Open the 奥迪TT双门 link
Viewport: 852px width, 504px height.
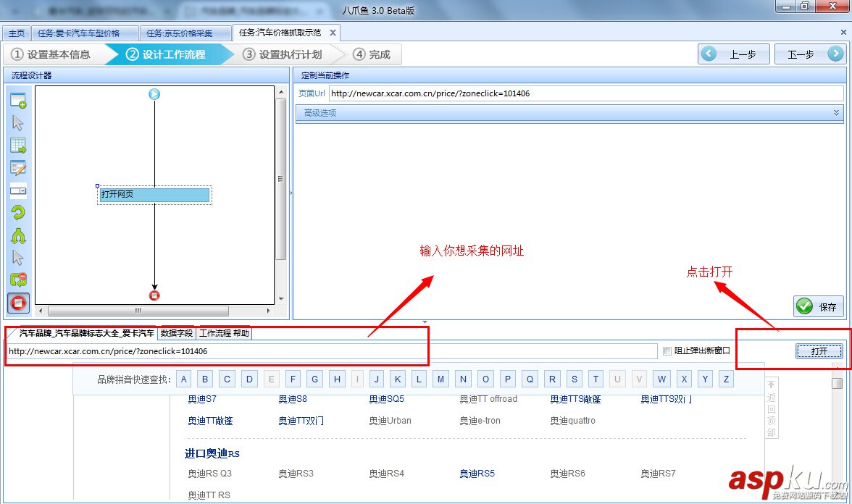pos(301,421)
